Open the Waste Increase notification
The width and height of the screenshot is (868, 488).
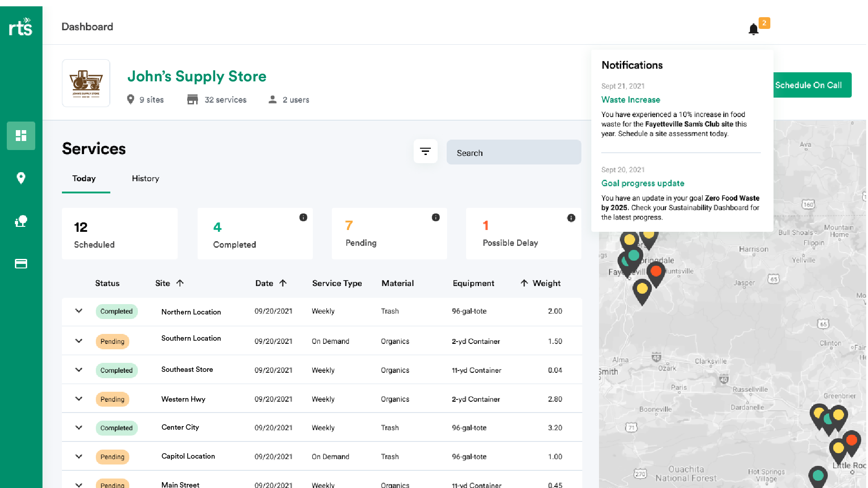coord(631,99)
